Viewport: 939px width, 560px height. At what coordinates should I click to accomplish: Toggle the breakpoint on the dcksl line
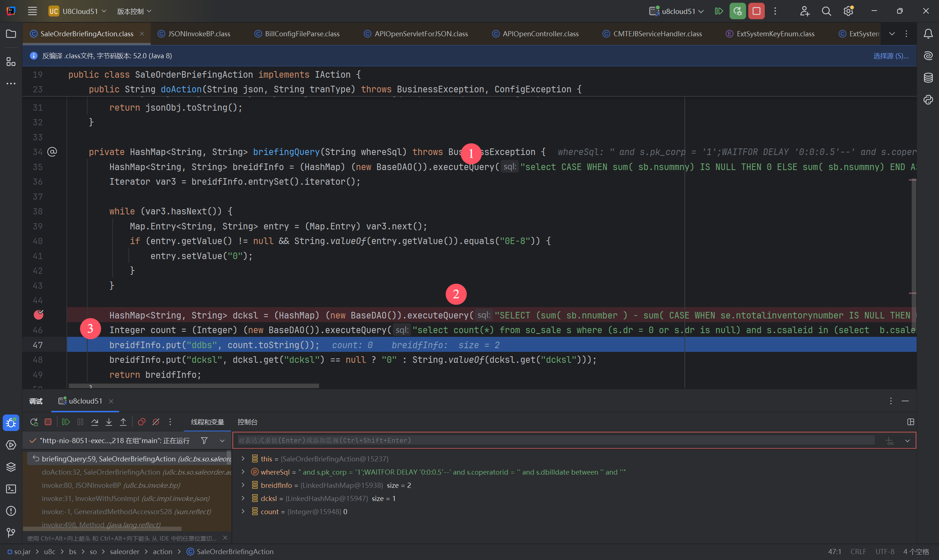39,315
